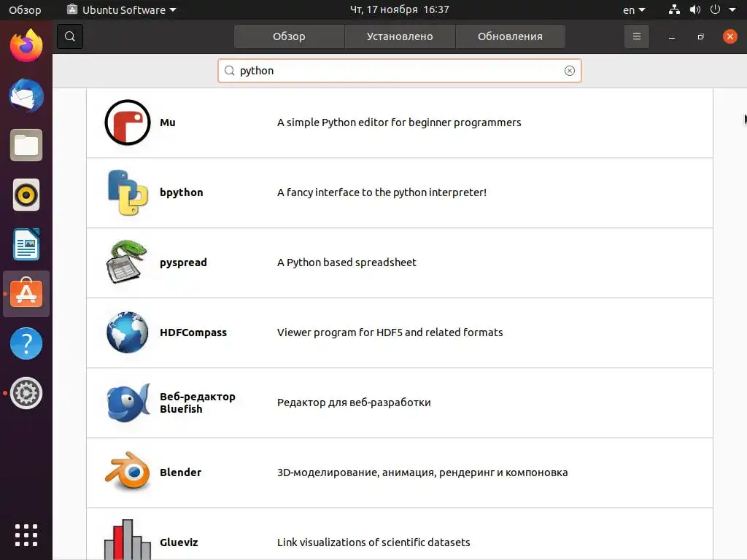Click "A Python based spreadsheet" description

click(347, 262)
